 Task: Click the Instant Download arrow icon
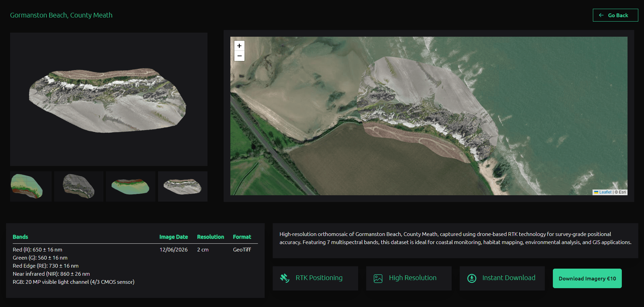click(472, 278)
